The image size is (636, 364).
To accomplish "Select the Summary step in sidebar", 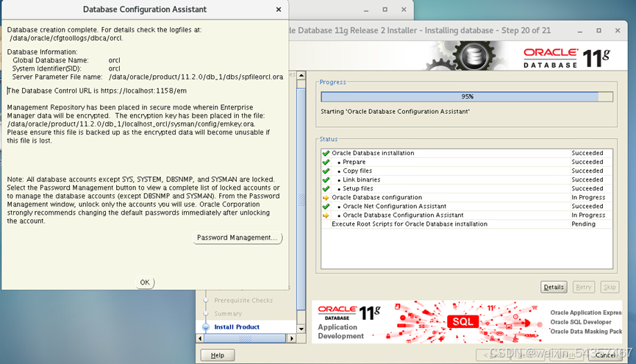I will (x=227, y=314).
